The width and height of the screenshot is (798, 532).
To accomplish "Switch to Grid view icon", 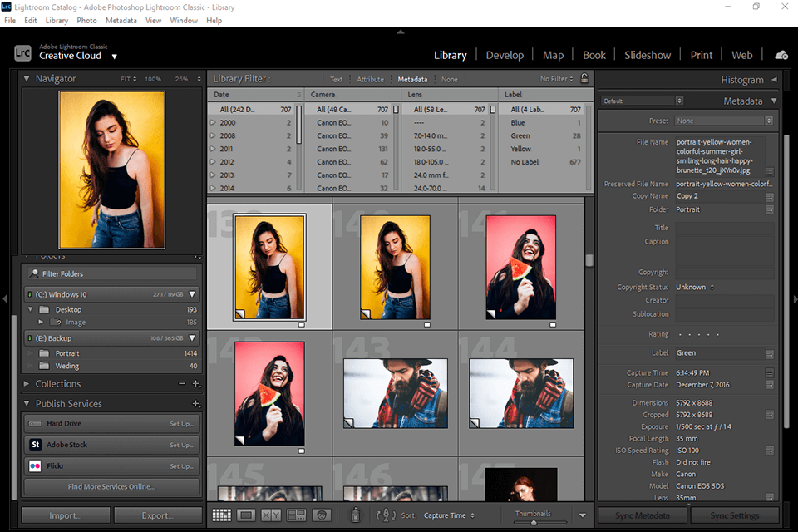I will click(x=221, y=515).
